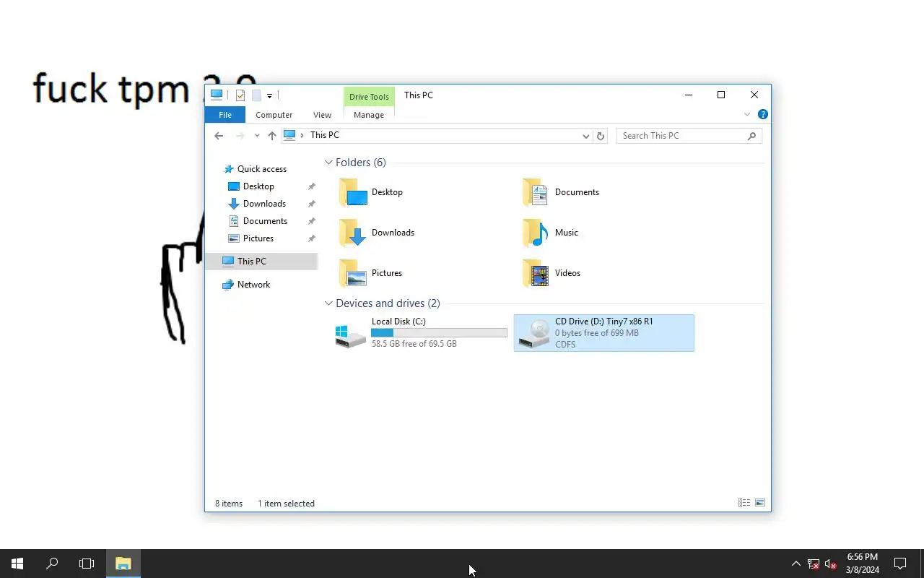Viewport: 924px width, 578px height.
Task: Open the address bar history dropdown
Action: tap(586, 136)
